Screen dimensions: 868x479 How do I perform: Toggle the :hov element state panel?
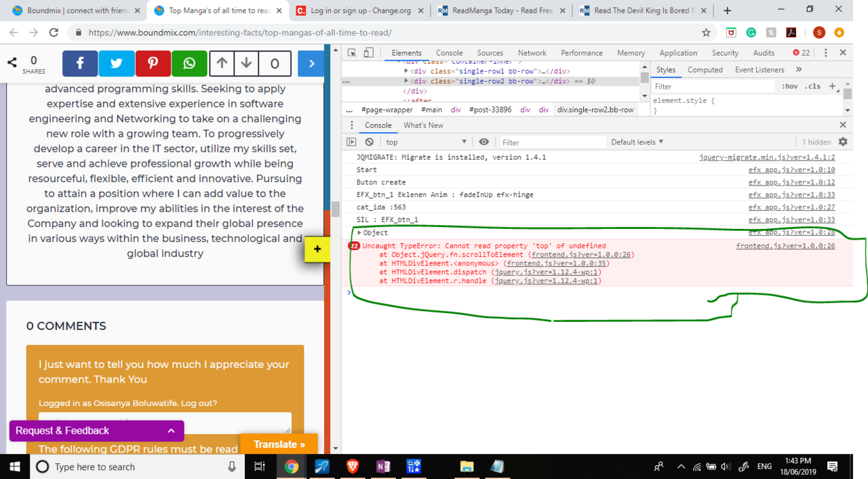pos(790,86)
